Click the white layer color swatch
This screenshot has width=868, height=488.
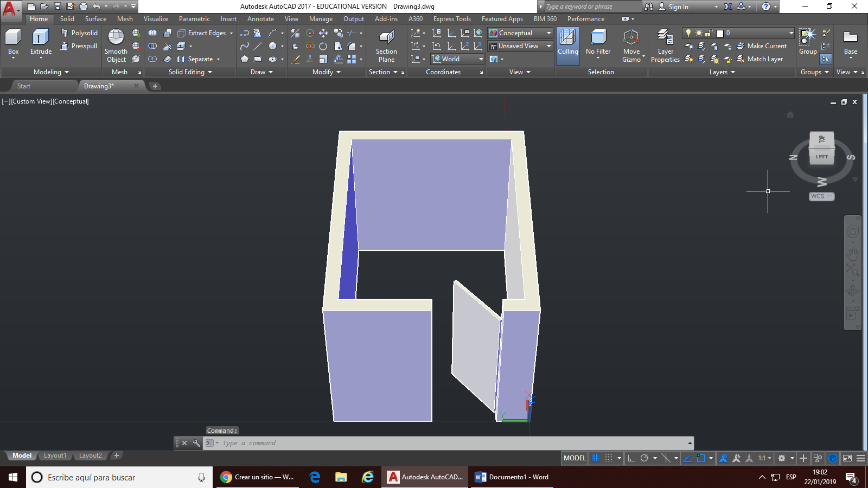tap(720, 33)
